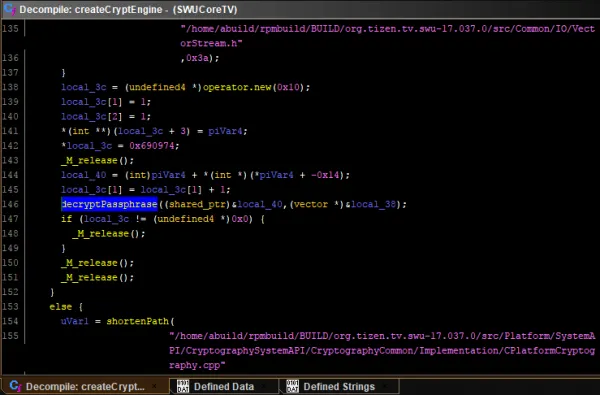Select the Decompile: createCrypt... tab
The image size is (600, 395).
[85, 386]
